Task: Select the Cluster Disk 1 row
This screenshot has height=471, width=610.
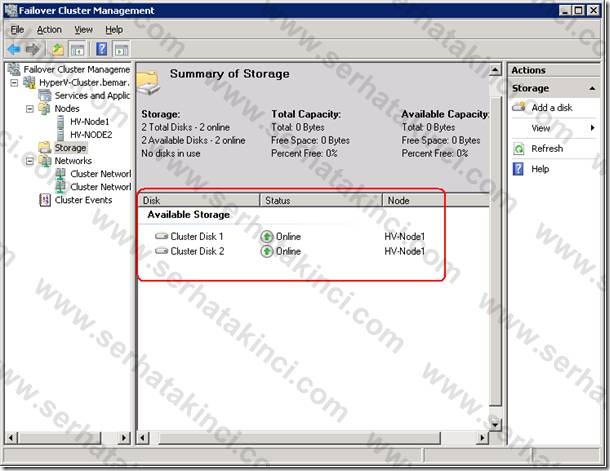Action: tap(290, 236)
